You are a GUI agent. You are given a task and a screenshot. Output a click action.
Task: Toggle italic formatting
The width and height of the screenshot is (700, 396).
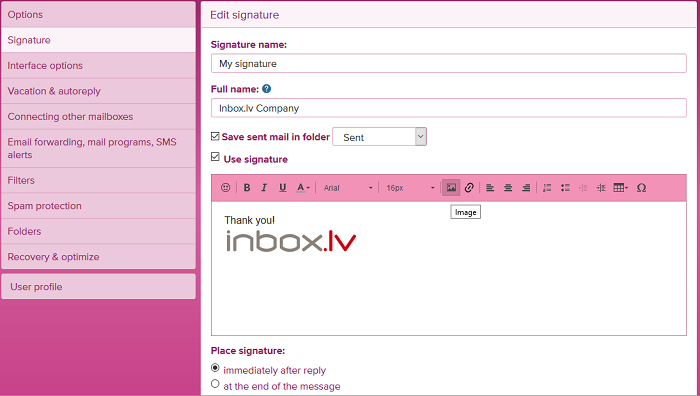coord(264,188)
